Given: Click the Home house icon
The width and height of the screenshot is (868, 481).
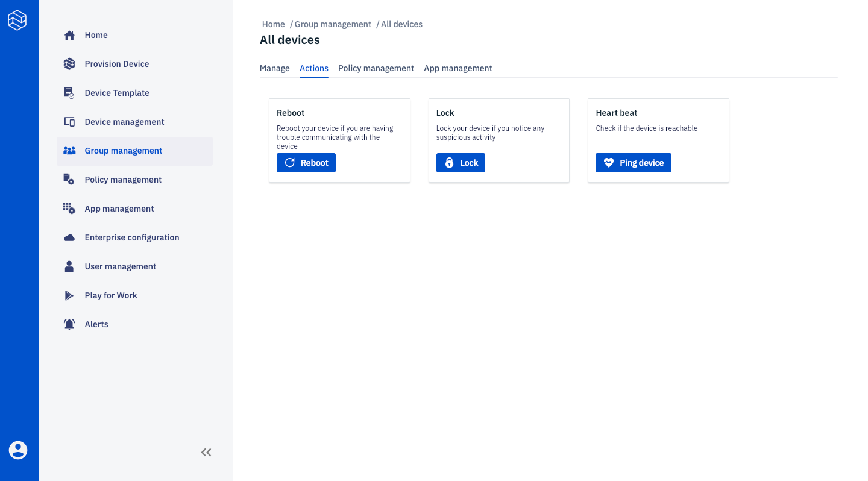Looking at the screenshot, I should pos(69,35).
